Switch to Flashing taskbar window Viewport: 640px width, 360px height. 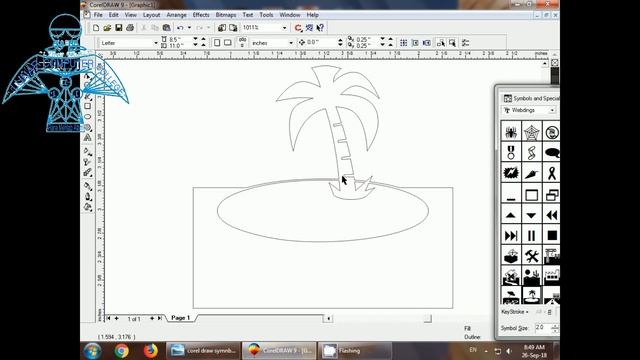[x=354, y=351]
